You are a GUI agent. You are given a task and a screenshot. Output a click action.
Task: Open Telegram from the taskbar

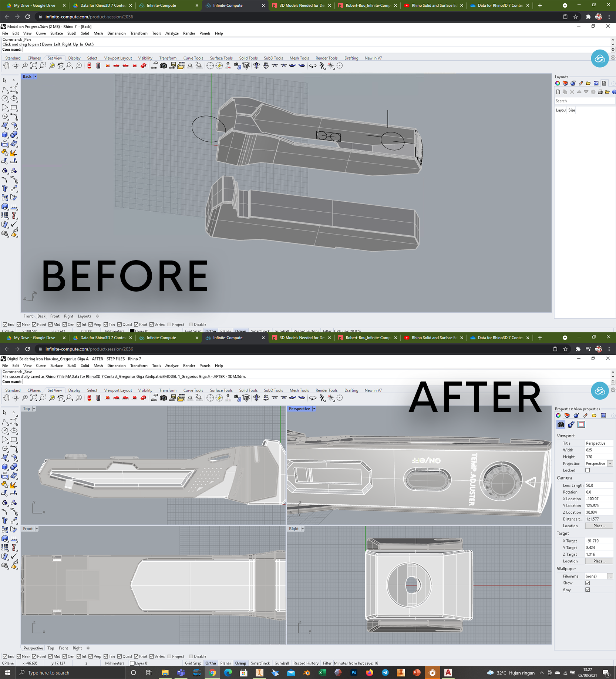pyautogui.click(x=385, y=672)
